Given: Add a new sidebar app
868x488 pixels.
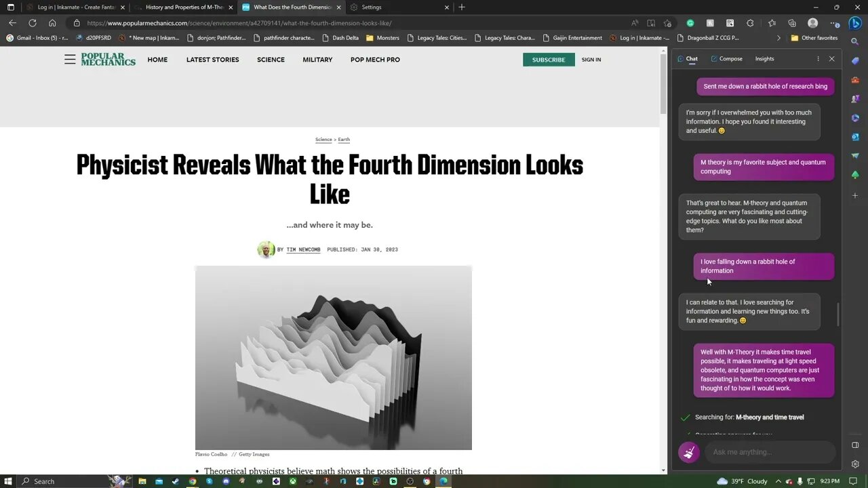Looking at the screenshot, I should (x=855, y=195).
